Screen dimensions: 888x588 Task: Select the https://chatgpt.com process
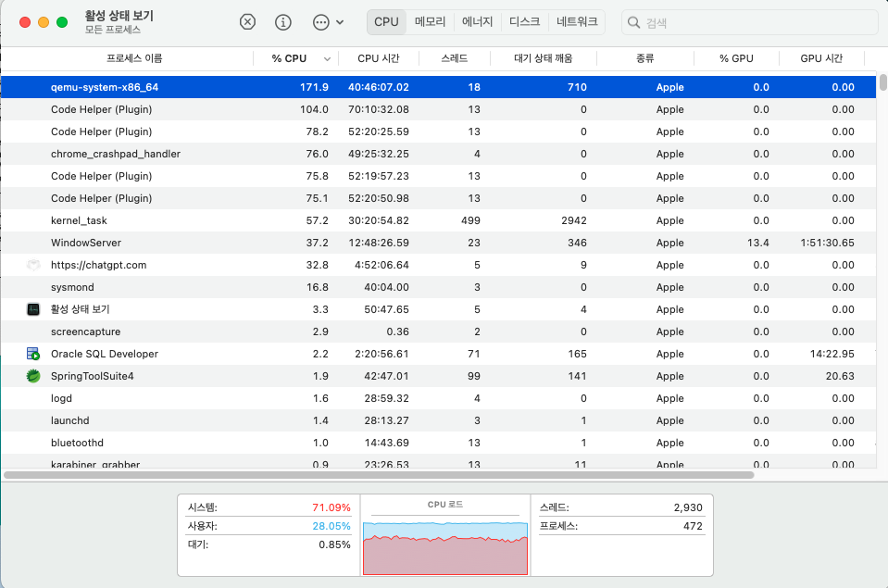point(438,265)
